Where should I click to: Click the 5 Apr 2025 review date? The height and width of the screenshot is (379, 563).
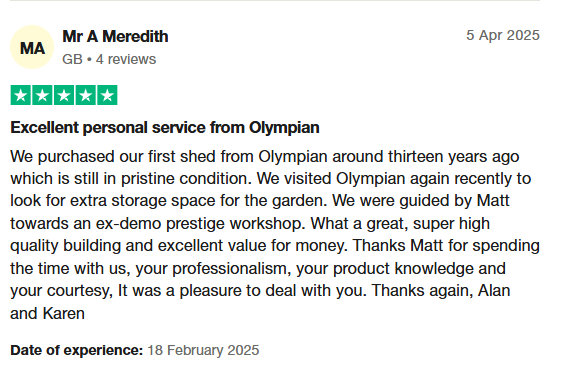click(503, 35)
